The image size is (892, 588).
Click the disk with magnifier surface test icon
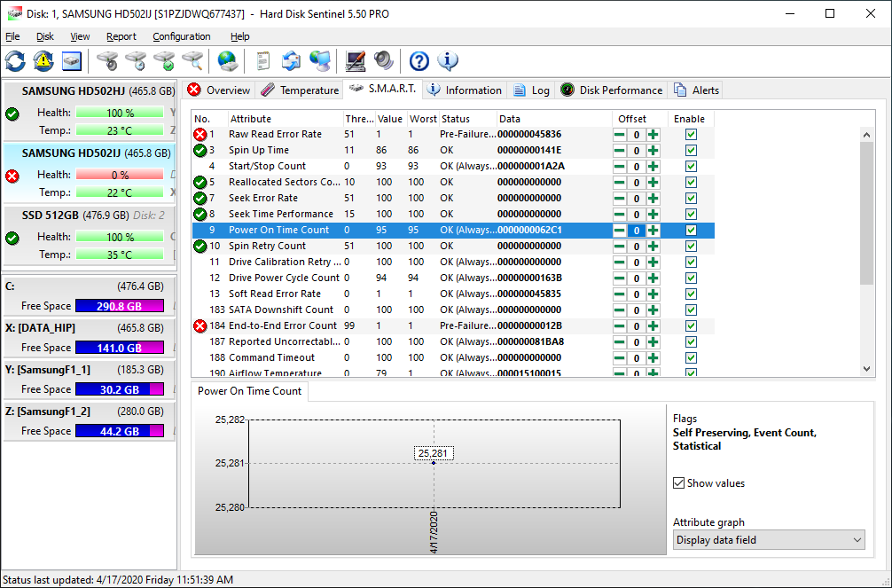click(x=192, y=61)
